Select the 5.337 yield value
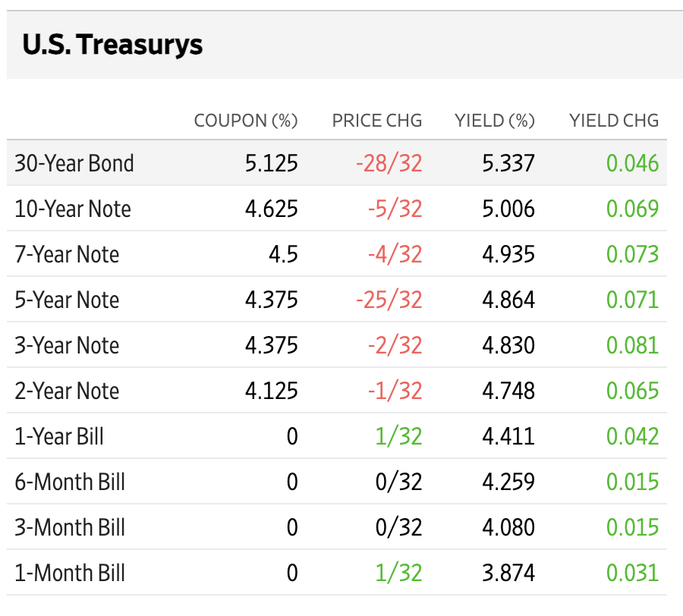Image resolution: width=683 pixels, height=616 pixels. point(508,163)
